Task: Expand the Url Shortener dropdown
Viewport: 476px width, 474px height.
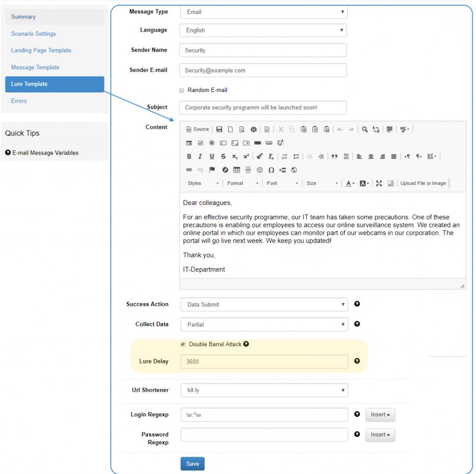Action: (264, 390)
